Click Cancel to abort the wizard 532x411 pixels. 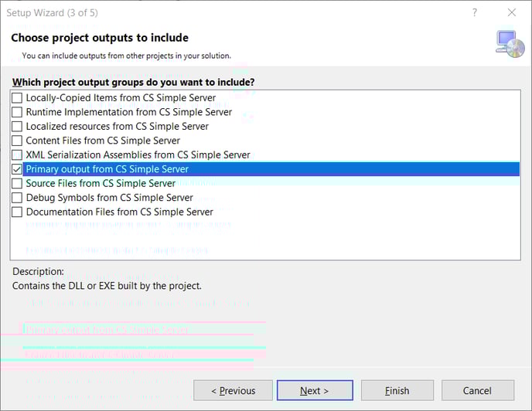[477, 390]
